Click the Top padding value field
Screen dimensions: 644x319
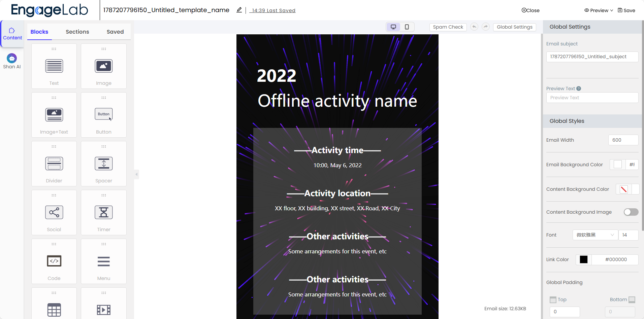coord(565,312)
